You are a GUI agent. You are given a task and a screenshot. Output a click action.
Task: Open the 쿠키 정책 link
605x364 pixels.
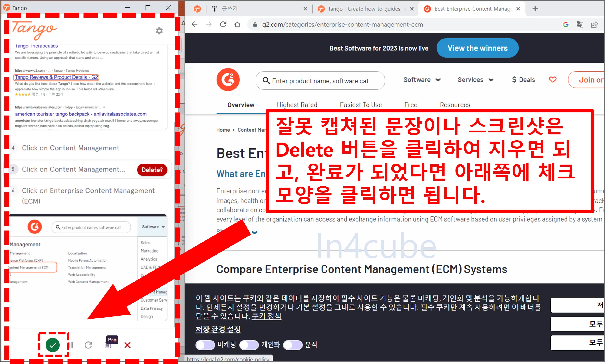coord(266,316)
